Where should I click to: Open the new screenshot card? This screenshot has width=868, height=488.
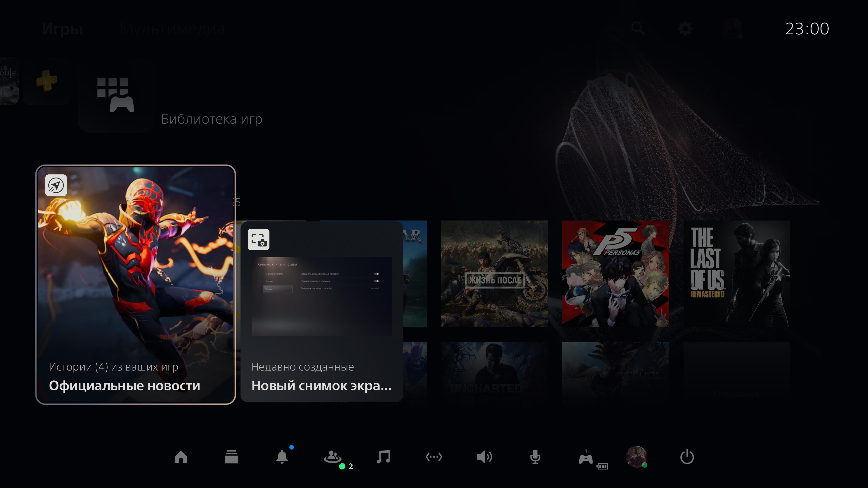(322, 312)
